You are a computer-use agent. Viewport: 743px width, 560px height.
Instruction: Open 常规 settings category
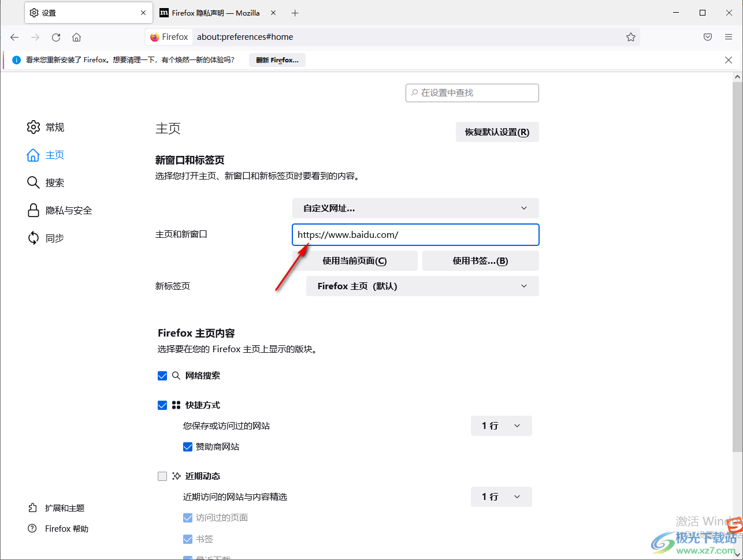(x=46, y=127)
